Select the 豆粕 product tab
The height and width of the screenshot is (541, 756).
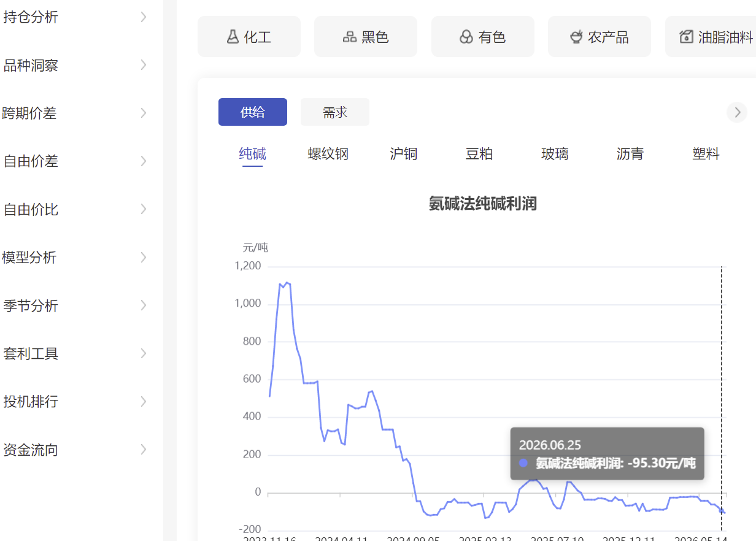(x=479, y=154)
